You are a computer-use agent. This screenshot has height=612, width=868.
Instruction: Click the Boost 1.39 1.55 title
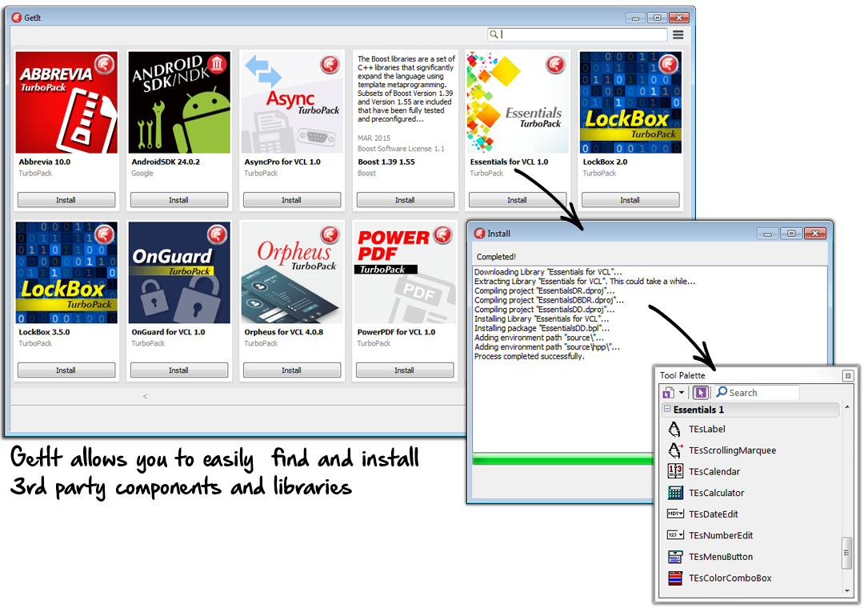(386, 162)
